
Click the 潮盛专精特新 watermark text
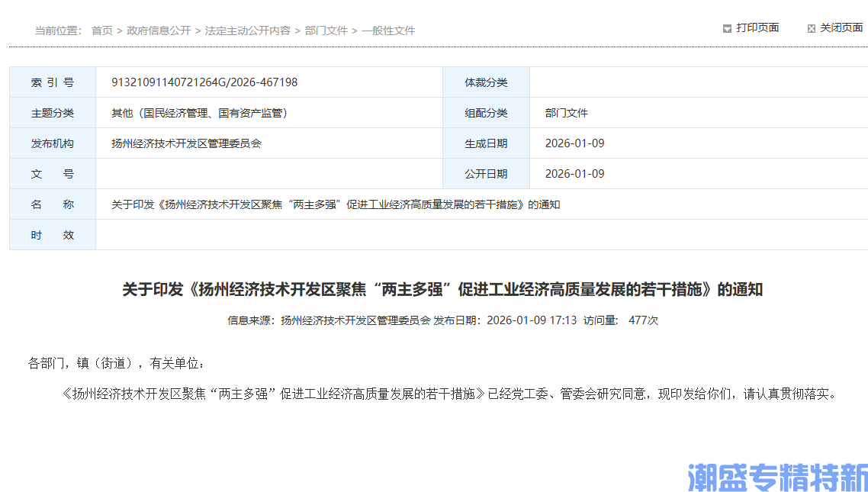click(x=775, y=474)
